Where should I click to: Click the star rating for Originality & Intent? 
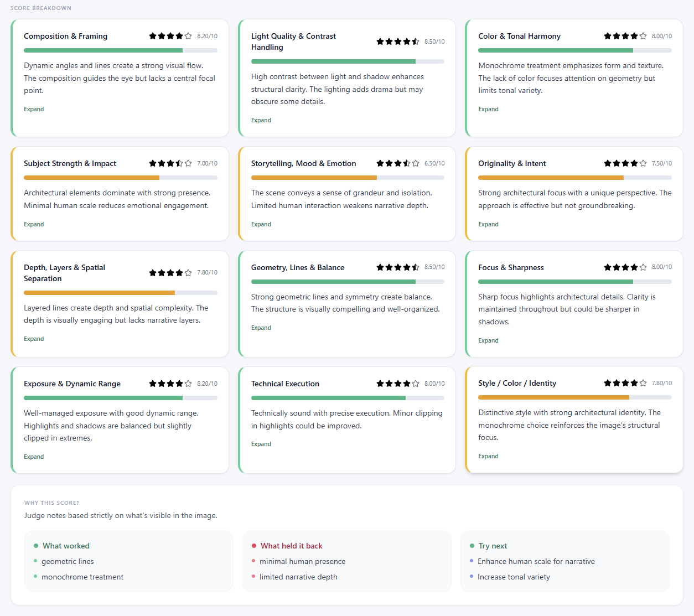click(x=625, y=163)
